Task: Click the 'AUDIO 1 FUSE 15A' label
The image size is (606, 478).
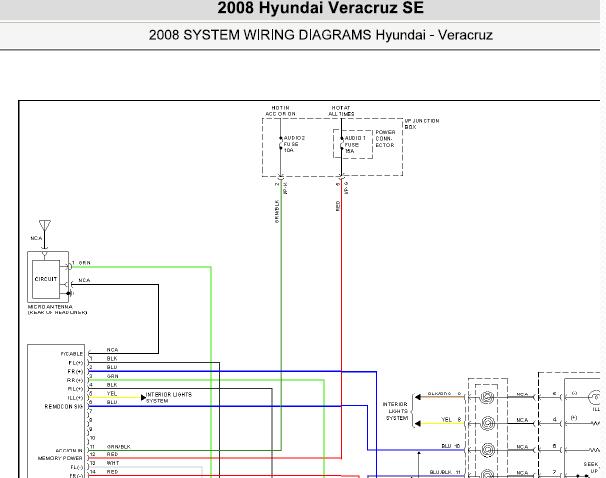Action: click(x=355, y=145)
